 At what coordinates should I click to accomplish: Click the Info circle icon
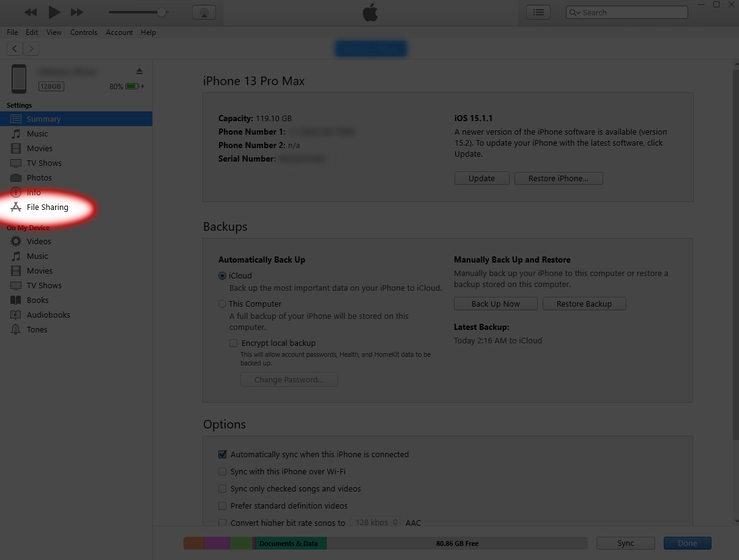[x=16, y=192]
